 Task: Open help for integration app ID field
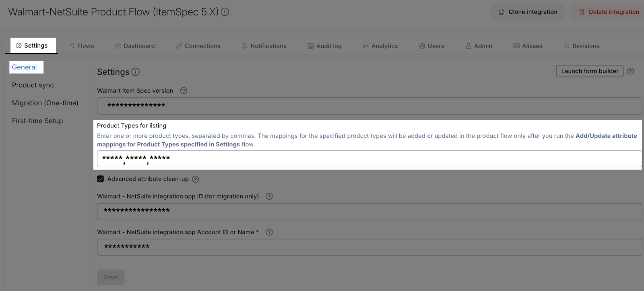click(x=269, y=196)
